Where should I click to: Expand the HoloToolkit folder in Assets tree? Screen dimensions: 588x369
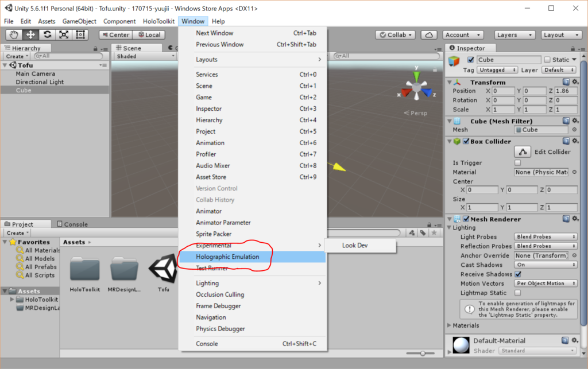12,300
